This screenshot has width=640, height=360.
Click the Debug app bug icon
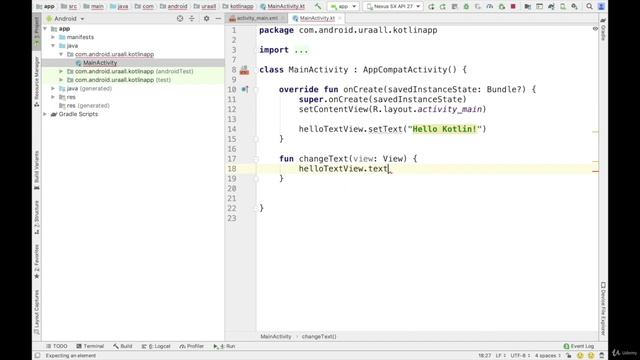pyautogui.click(x=466, y=7)
